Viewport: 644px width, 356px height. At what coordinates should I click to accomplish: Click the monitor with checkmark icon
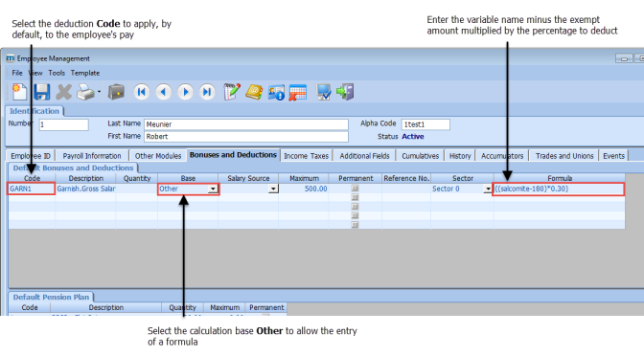(324, 92)
